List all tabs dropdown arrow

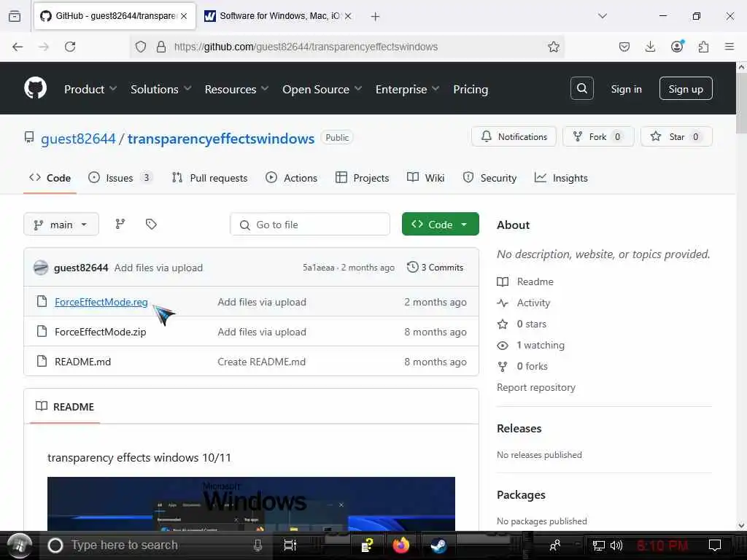click(x=603, y=16)
